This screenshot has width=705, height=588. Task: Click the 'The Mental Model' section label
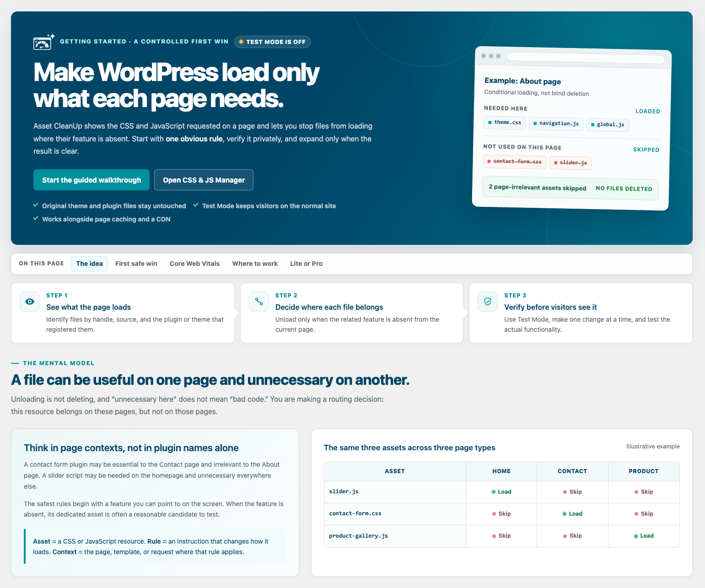[x=59, y=363]
